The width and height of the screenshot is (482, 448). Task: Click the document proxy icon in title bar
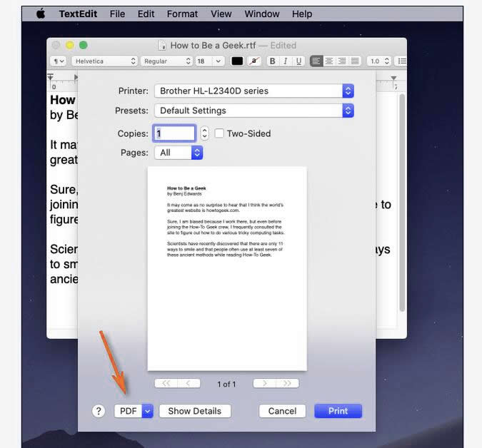coord(162,46)
